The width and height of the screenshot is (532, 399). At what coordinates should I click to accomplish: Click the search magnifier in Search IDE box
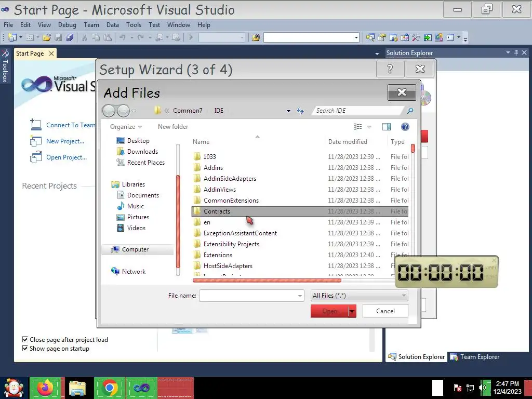coord(410,111)
